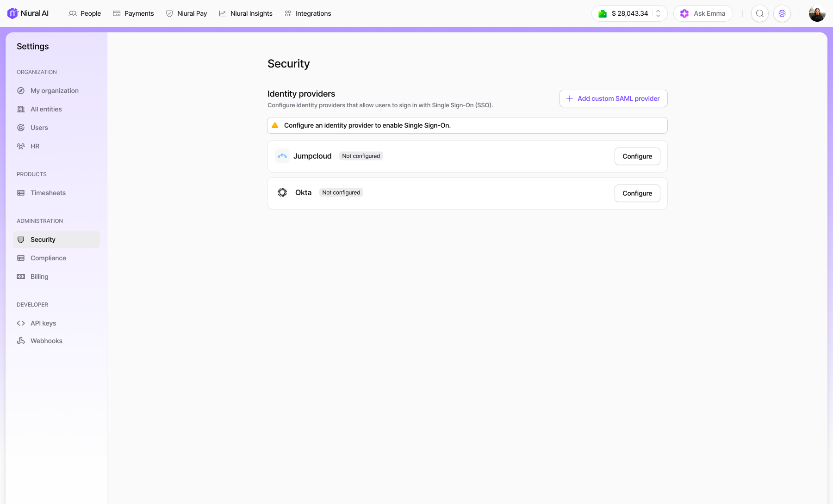Screen dimensions: 833x504
Task: Open the People menu
Action: click(85, 13)
